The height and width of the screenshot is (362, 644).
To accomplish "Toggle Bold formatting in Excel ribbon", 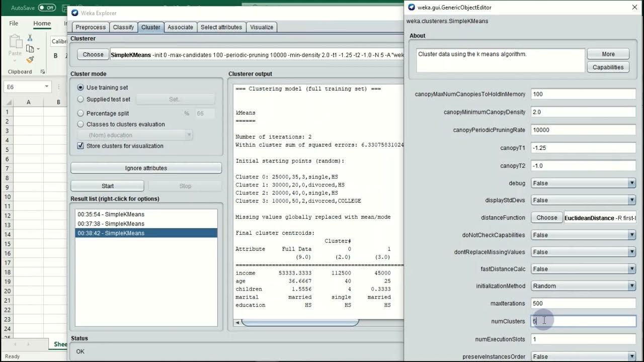I will point(55,56).
